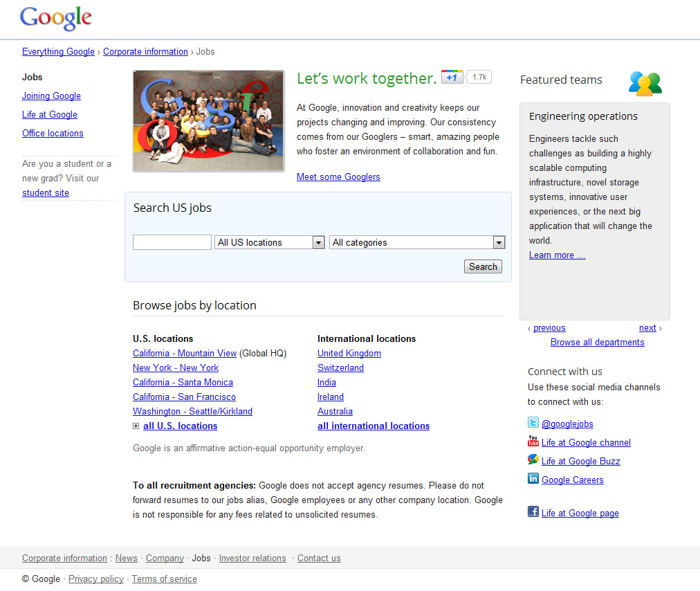
Task: Open California - Mountain View jobs
Action: pos(185,354)
